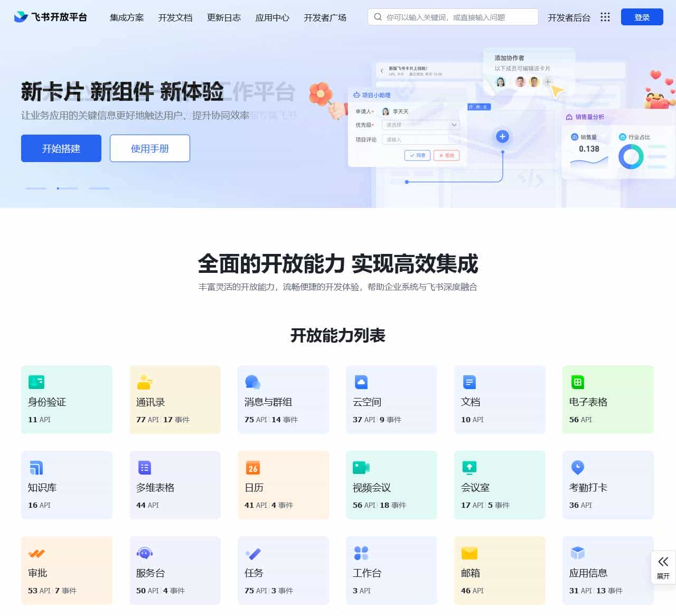676x616 pixels.
Task: Open the 身份验证 card icon
Action: coord(36,382)
